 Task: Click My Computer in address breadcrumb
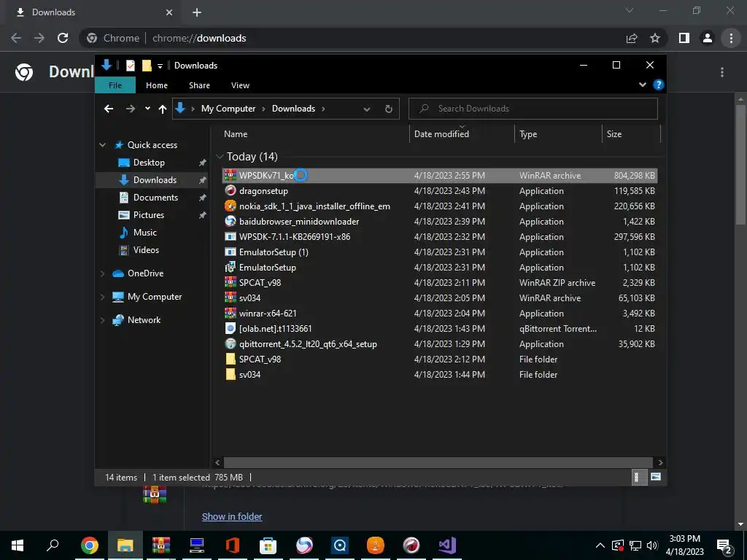(228, 109)
